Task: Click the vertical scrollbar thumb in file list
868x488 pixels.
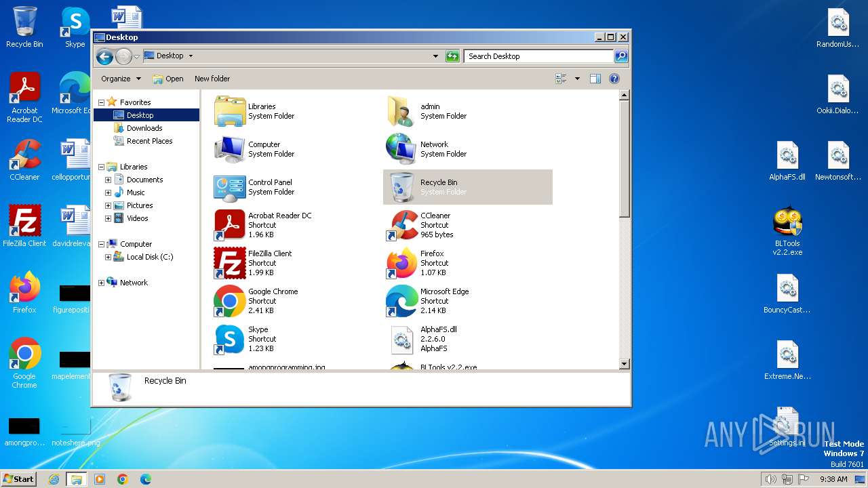Action: coord(625,159)
